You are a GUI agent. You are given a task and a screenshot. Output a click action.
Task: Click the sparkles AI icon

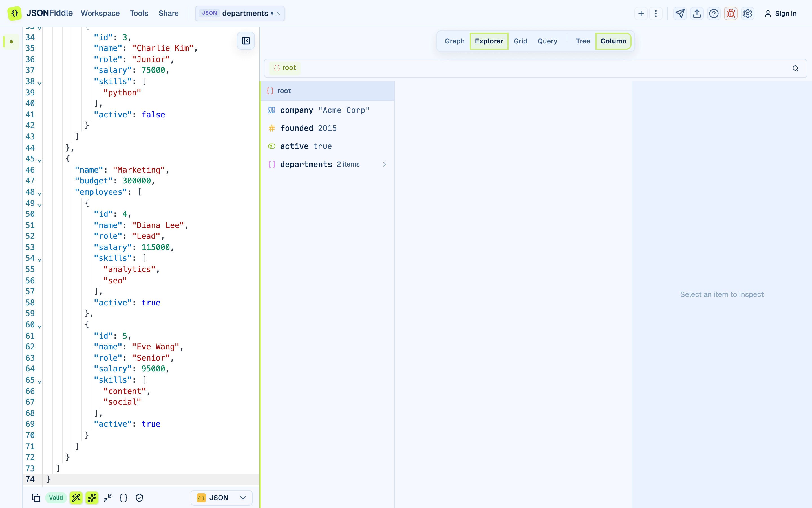pos(92,498)
